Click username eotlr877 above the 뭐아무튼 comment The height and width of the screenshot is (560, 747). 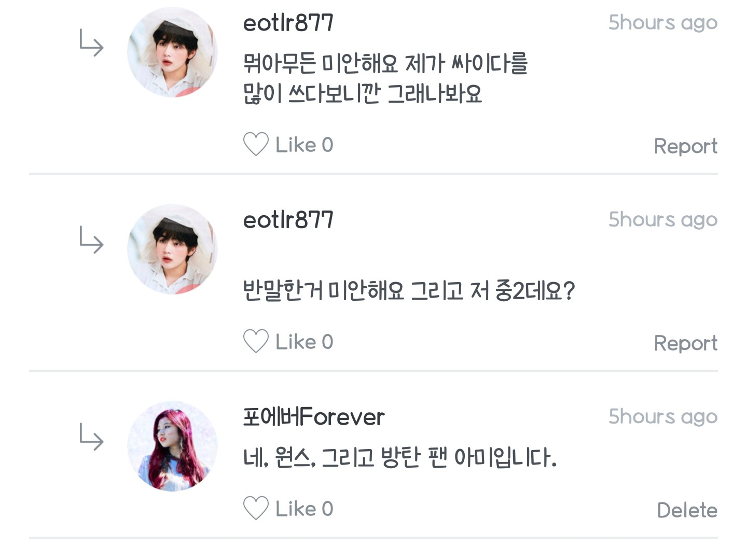(288, 23)
